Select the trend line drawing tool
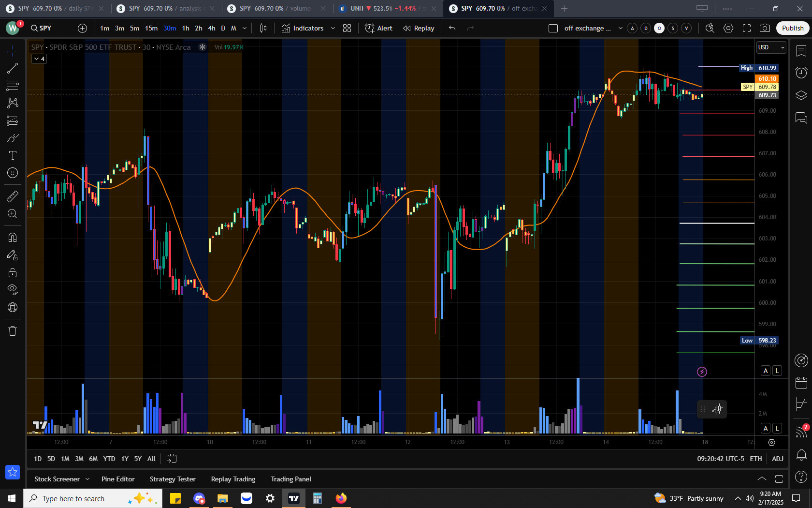 (13, 68)
